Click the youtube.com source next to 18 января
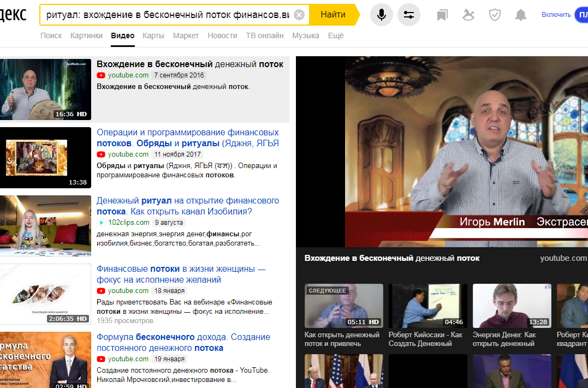 [x=128, y=291]
